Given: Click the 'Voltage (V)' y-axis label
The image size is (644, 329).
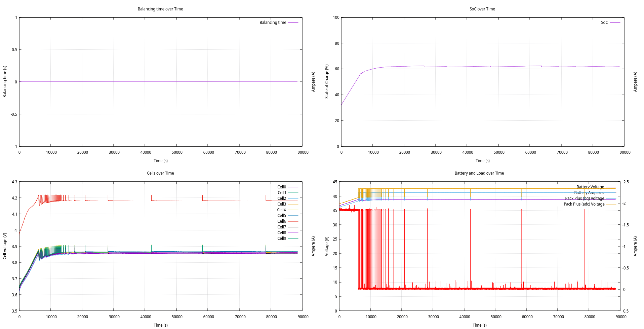Looking at the screenshot, I should [327, 246].
